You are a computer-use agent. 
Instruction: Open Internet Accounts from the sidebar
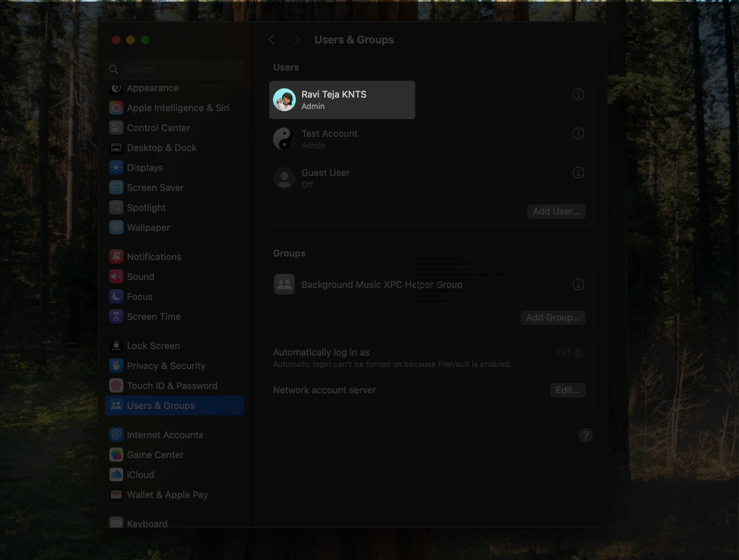(x=165, y=435)
